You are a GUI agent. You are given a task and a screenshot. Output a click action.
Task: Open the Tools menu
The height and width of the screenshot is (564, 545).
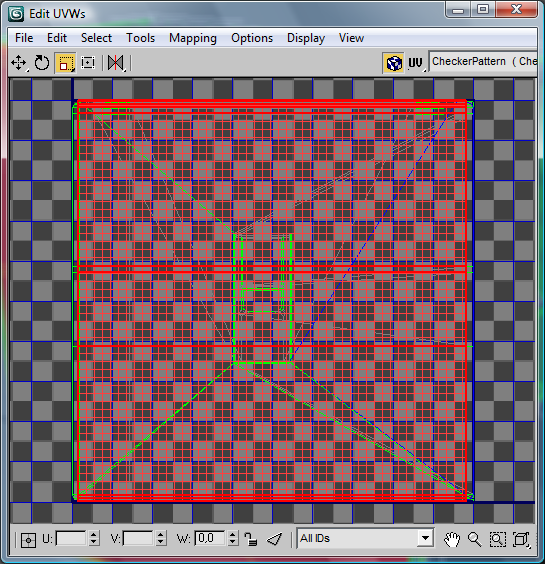140,38
